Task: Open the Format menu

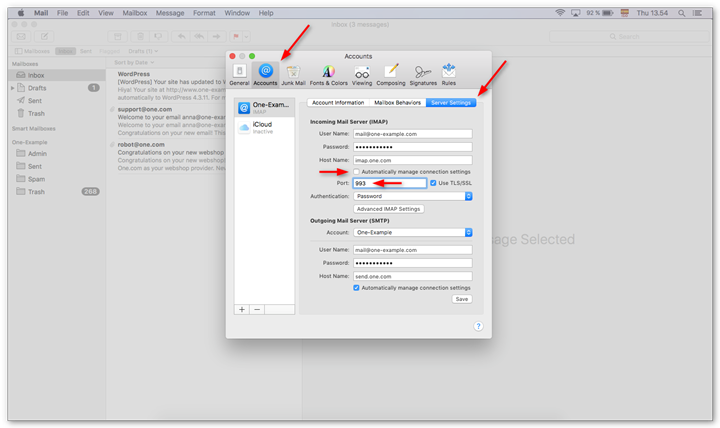Action: 204,13
